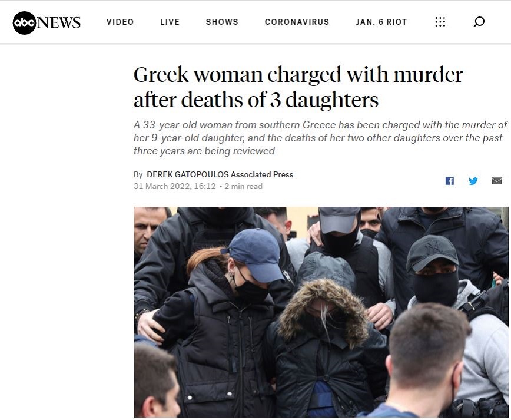This screenshot has height=420, width=511.
Task: Click the word NEWS in the logo
Action: click(59, 22)
